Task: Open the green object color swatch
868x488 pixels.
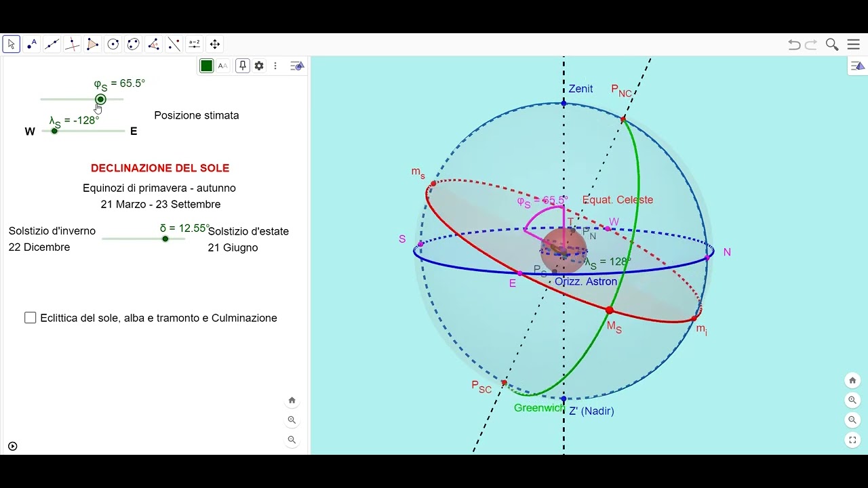Action: (207, 66)
